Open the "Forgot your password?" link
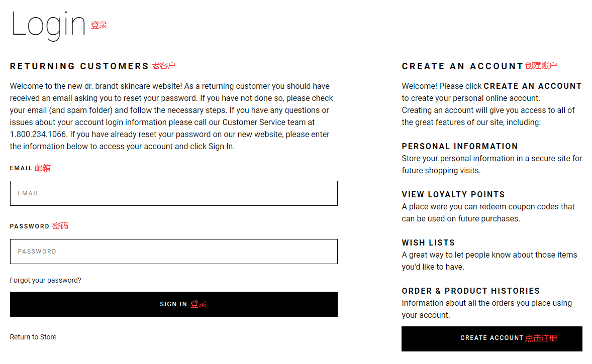Screen dimensions: 592x364 46,280
